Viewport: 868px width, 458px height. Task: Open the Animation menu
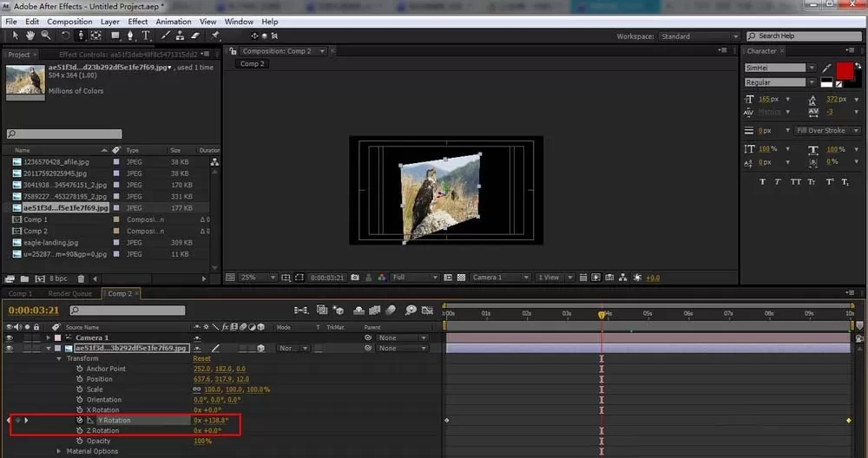tap(174, 22)
